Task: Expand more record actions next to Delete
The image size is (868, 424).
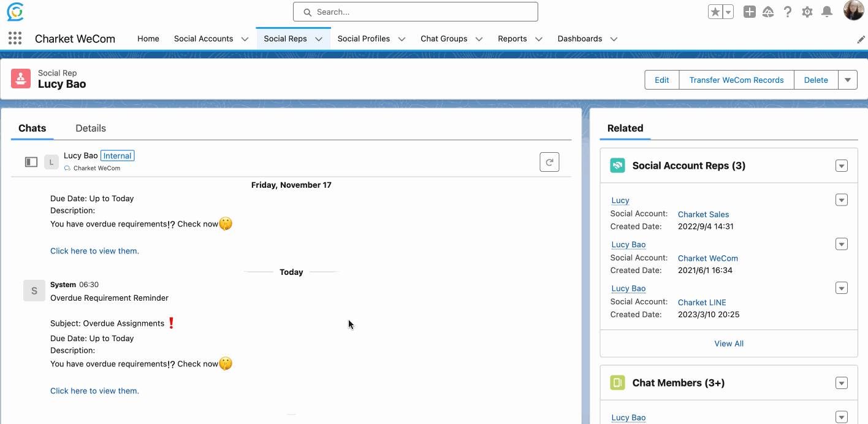Action: [x=848, y=80]
